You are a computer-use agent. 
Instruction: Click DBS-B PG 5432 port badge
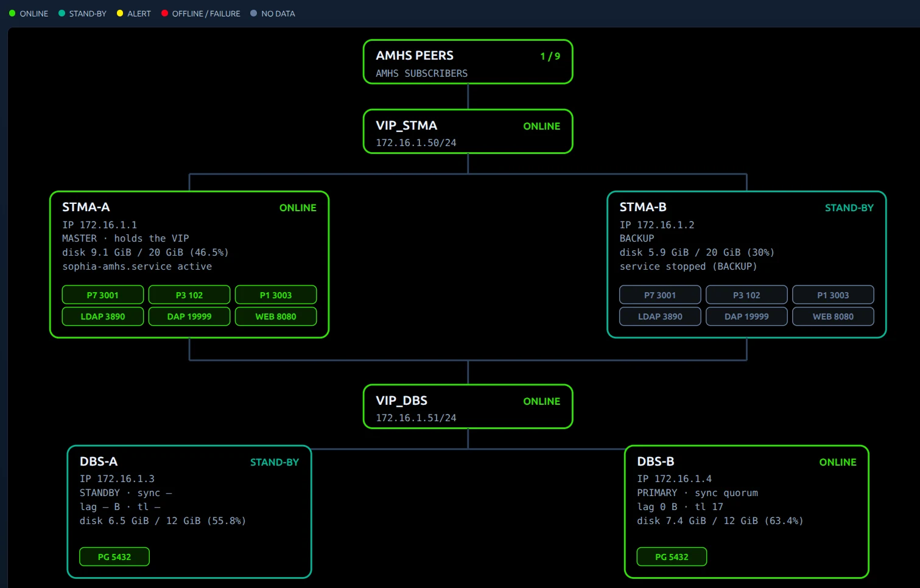672,557
